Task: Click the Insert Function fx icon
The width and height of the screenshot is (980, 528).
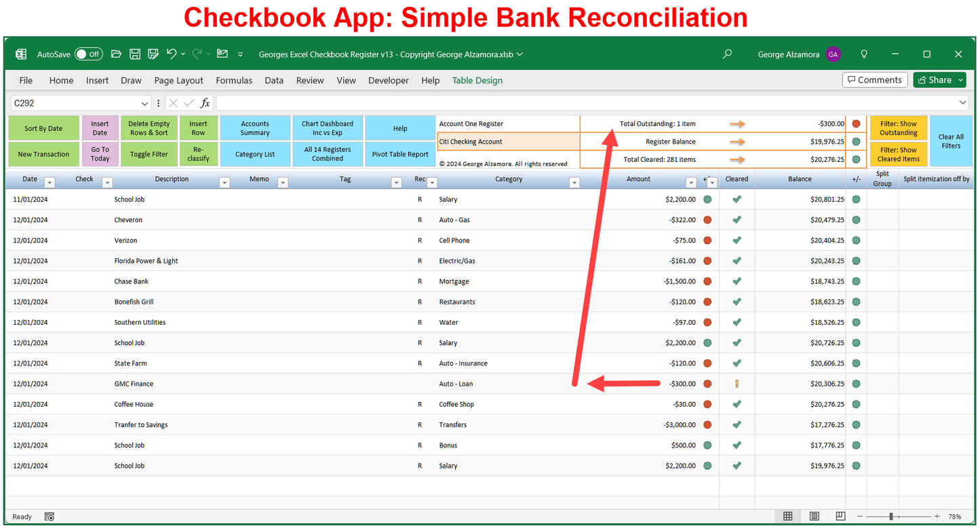Action: tap(205, 103)
